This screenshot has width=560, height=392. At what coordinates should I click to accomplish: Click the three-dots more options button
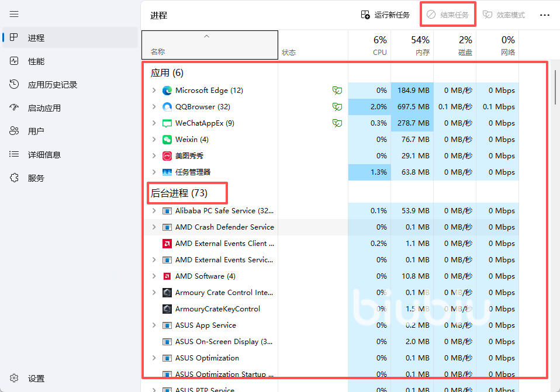coord(545,15)
